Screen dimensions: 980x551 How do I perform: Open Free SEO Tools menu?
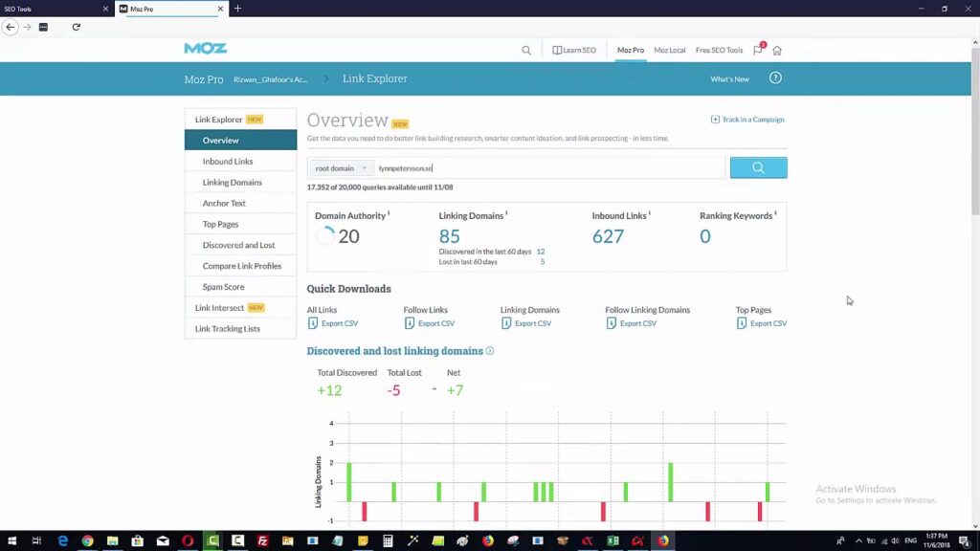click(x=719, y=50)
